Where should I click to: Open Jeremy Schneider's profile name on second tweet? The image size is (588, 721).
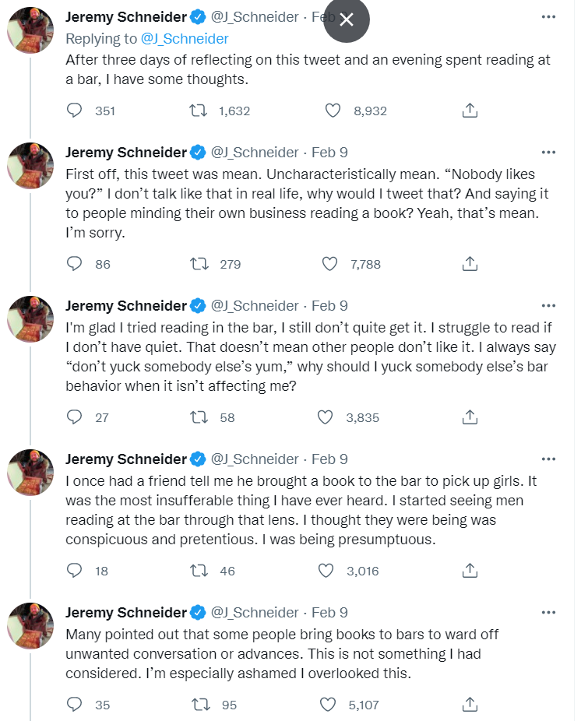[x=126, y=152]
